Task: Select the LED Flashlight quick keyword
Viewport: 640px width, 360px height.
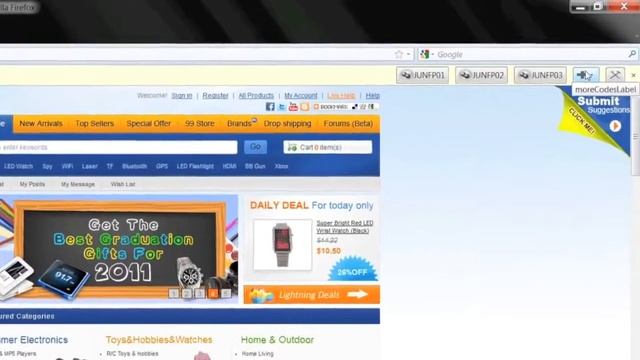Action: pyautogui.click(x=195, y=167)
